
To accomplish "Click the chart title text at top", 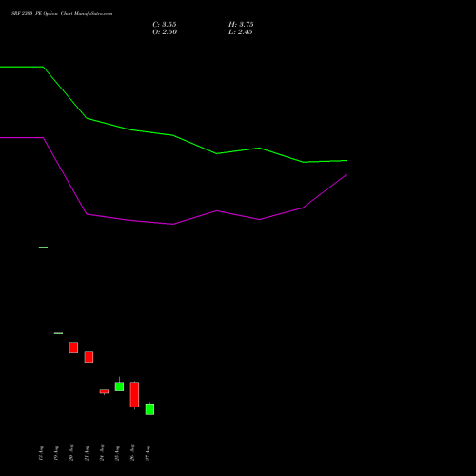I will point(62,14).
